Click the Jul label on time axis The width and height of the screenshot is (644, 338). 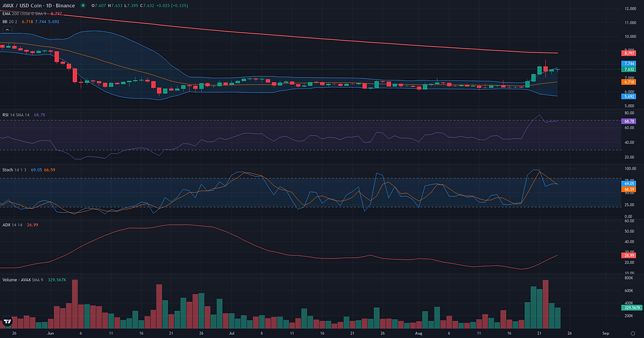231,333
